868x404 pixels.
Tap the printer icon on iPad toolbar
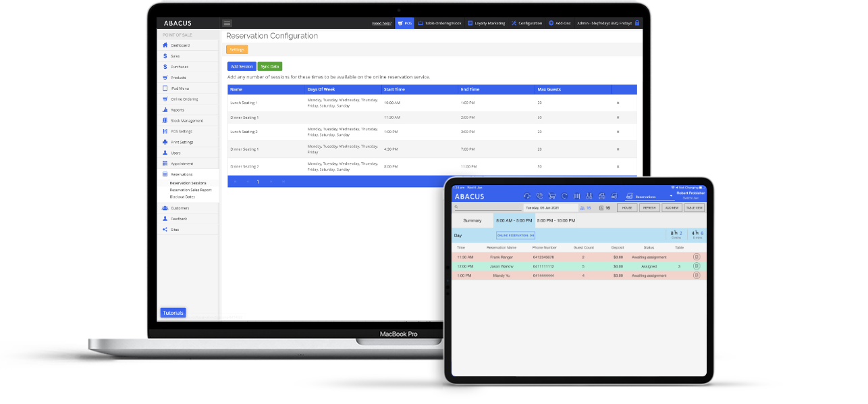click(601, 196)
